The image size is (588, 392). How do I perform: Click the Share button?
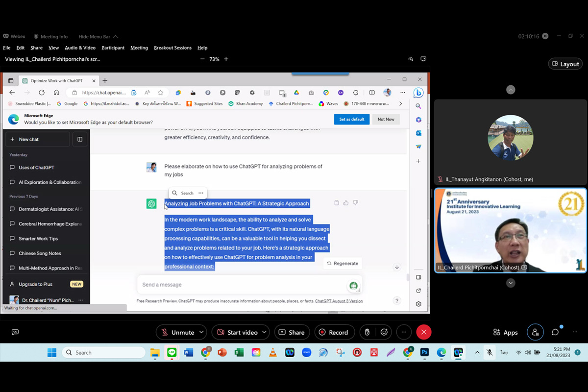[x=292, y=332]
